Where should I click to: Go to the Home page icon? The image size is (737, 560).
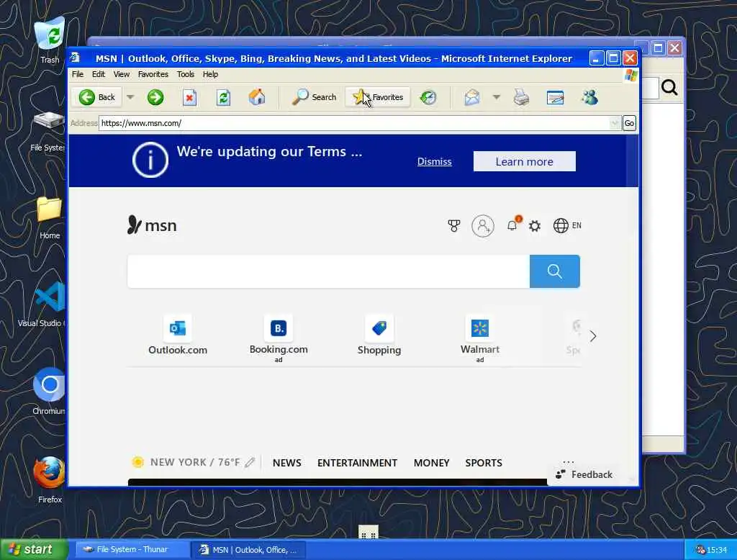tap(257, 97)
